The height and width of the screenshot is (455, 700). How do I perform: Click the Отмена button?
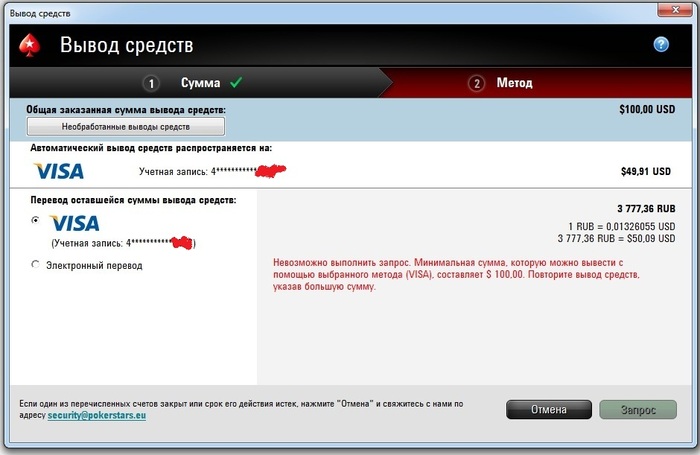[549, 409]
